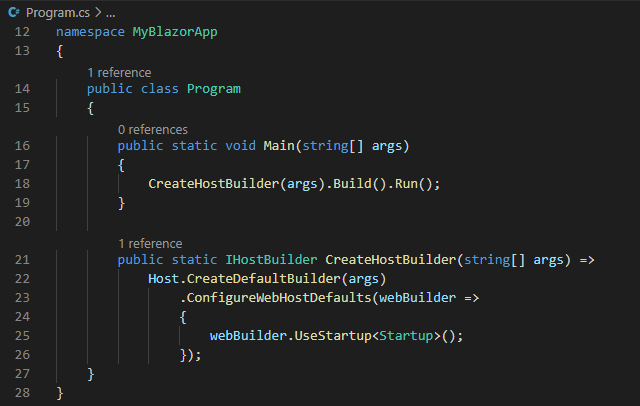Click 'UseStartup' method on line 25
The image size is (640, 406).
[333, 336]
